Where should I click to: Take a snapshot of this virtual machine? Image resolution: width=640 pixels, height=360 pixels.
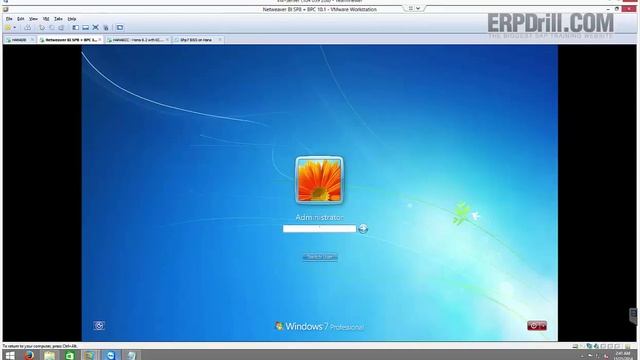(x=42, y=28)
